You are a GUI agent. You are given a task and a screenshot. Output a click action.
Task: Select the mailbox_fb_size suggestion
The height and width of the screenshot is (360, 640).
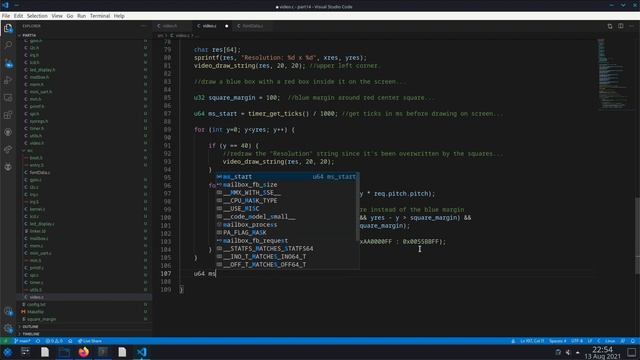[287, 185]
